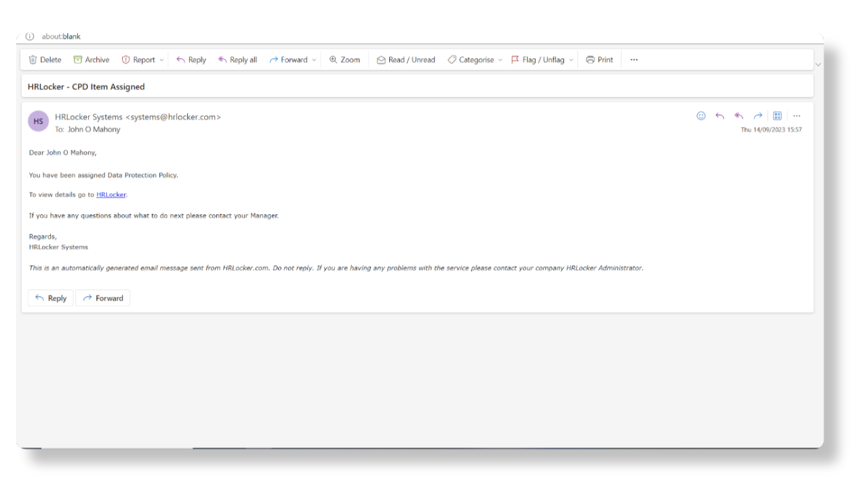The width and height of the screenshot is (868, 488).
Task: Toggle the Flag / Unflag button
Action: click(x=538, y=60)
